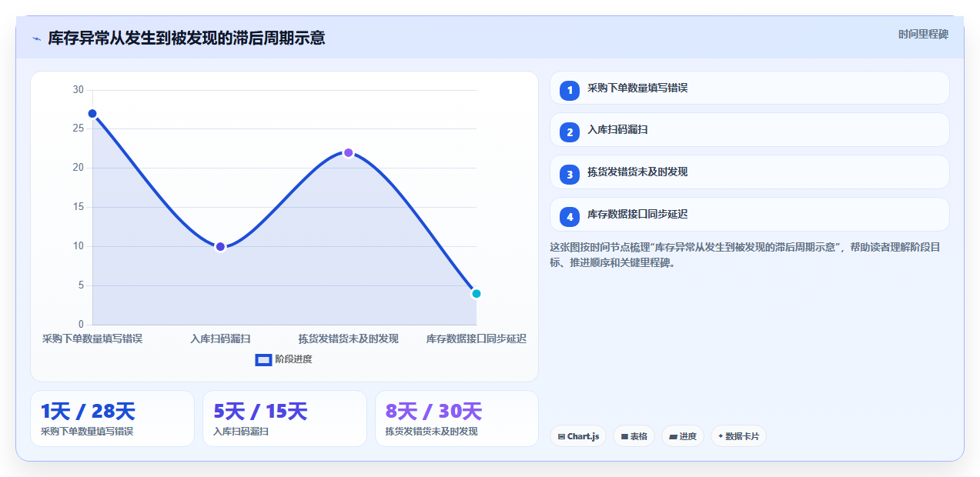Click x-axis label 拣货发错货未及时发现
980x477 pixels.
coord(348,339)
